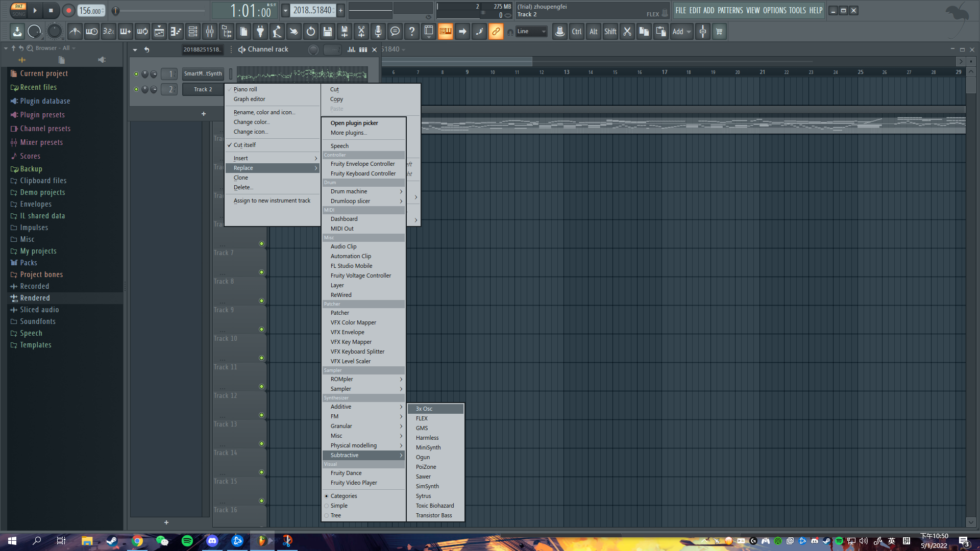Toggle SONG mode button
This screenshot has width=980, height=551.
click(x=19, y=14)
